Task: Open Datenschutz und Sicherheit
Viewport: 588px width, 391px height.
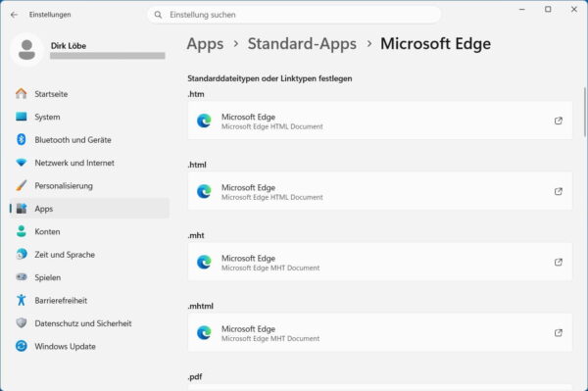Action: [89, 322]
